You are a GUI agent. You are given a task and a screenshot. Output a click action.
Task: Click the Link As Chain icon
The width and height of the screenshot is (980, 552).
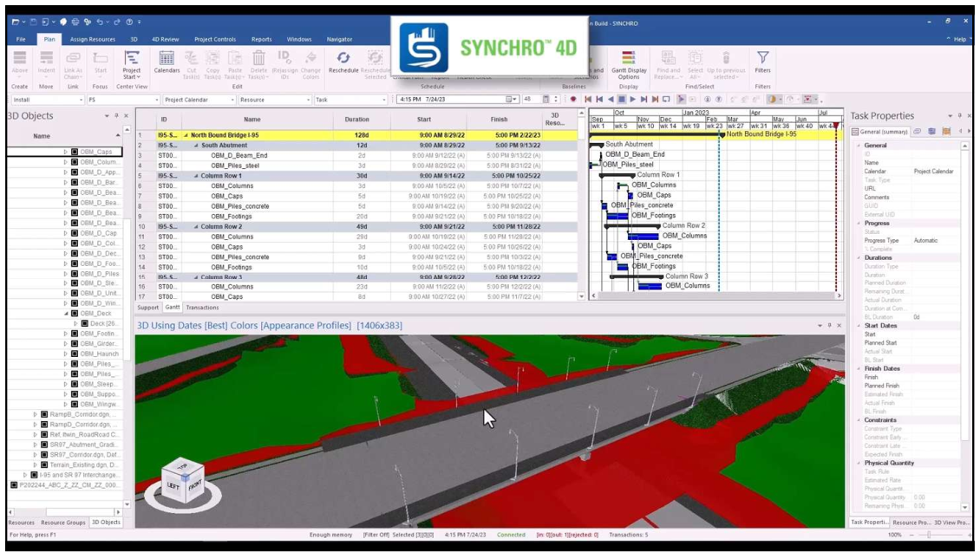(73, 58)
